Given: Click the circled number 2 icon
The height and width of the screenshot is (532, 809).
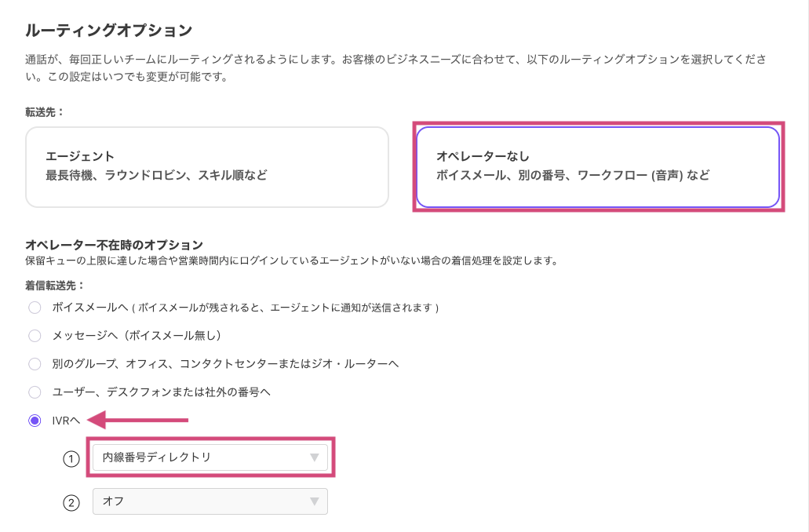Looking at the screenshot, I should [71, 502].
